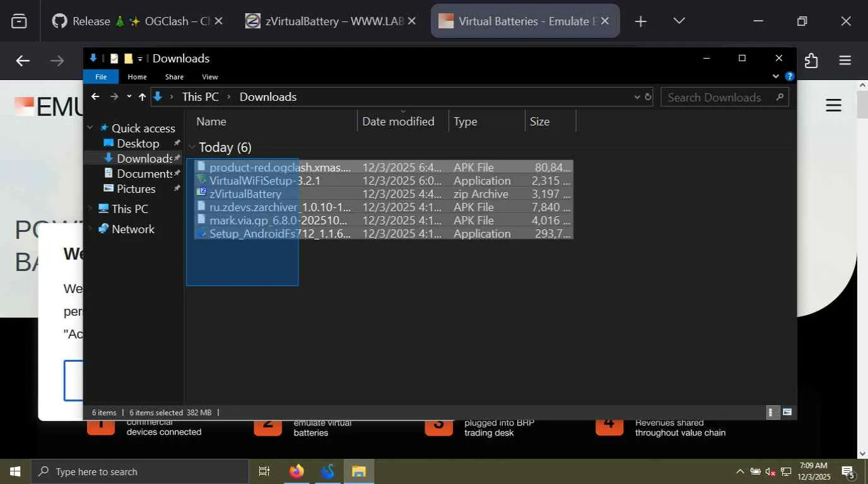Click the magnifier icon in Search Downloads
Image resolution: width=868 pixels, height=484 pixels.
(780, 97)
